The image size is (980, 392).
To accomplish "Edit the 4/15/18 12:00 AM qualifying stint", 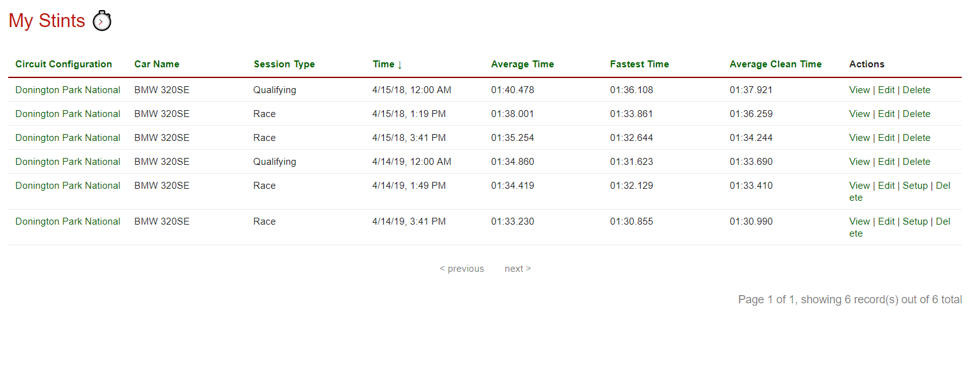I will [886, 90].
